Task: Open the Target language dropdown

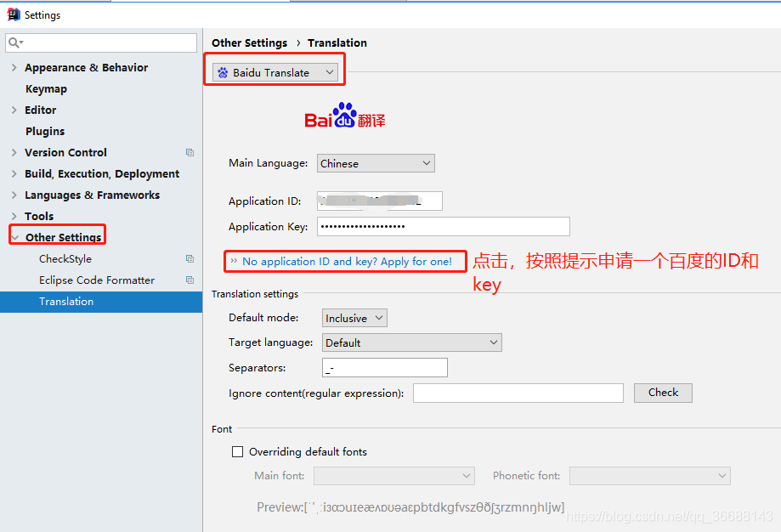Action: coord(412,342)
